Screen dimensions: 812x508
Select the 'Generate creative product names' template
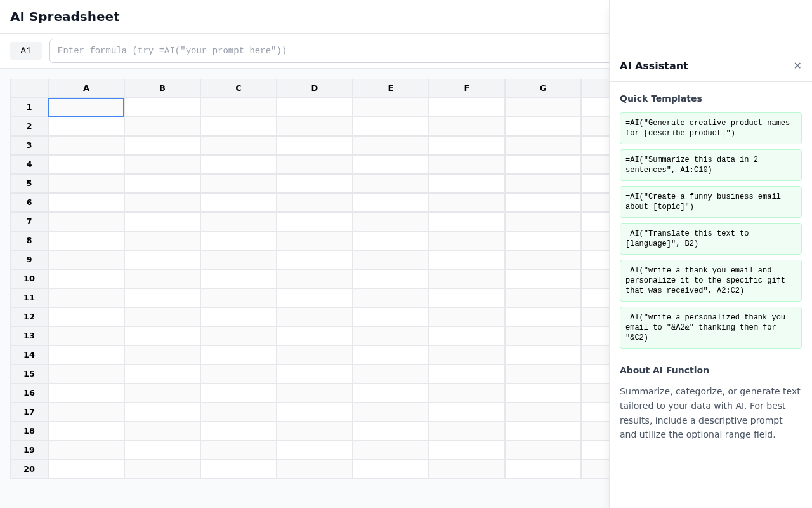click(x=710, y=128)
